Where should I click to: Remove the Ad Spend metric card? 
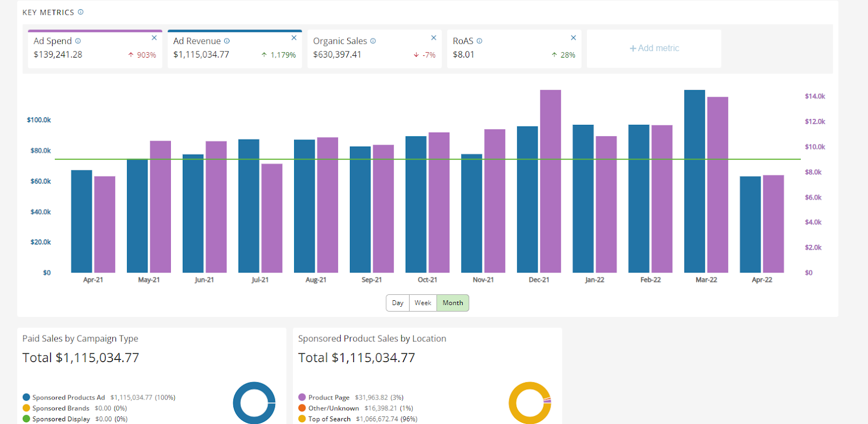pyautogui.click(x=154, y=37)
